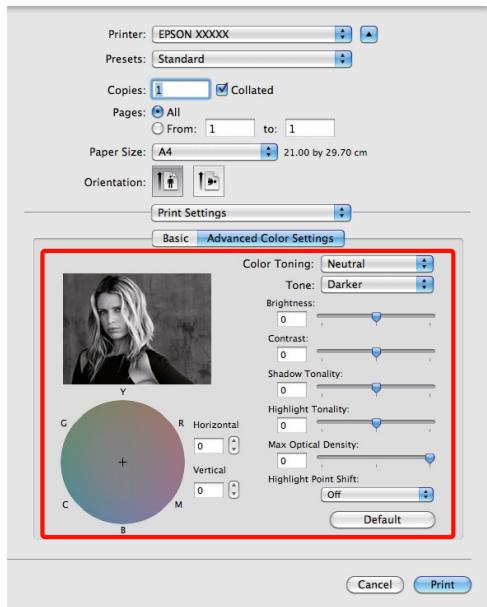This screenshot has height=607, width=487.
Task: Click the Max Optical Density value field
Action: (292, 461)
